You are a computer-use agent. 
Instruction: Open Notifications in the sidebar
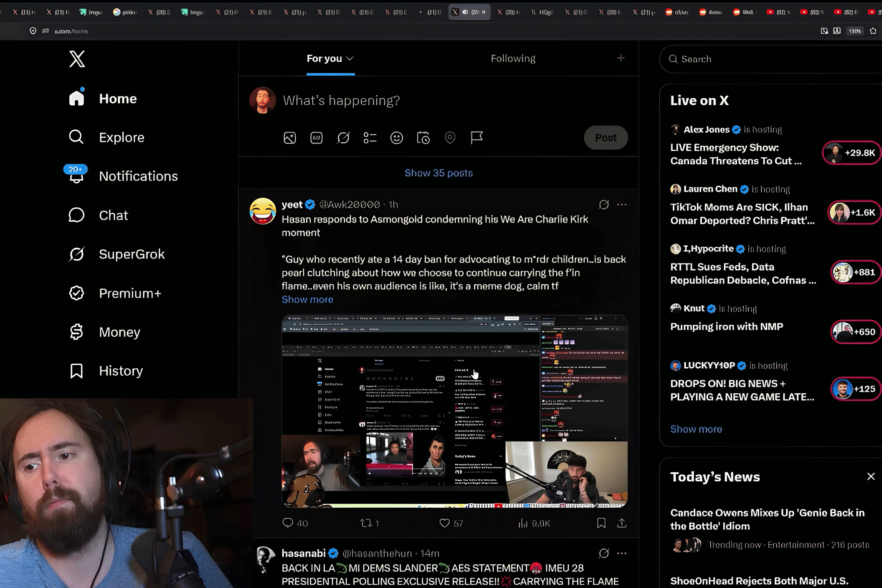click(x=121, y=176)
